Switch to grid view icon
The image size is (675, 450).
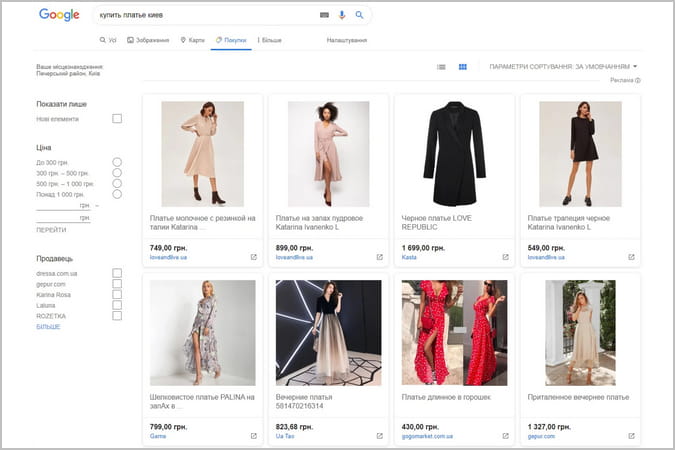[463, 67]
